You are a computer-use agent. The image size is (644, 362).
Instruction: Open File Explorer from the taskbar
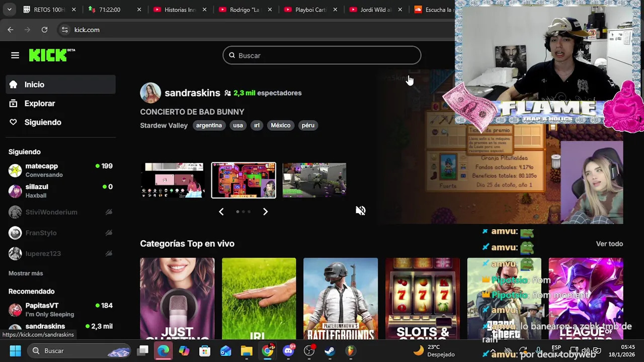pyautogui.click(x=247, y=351)
